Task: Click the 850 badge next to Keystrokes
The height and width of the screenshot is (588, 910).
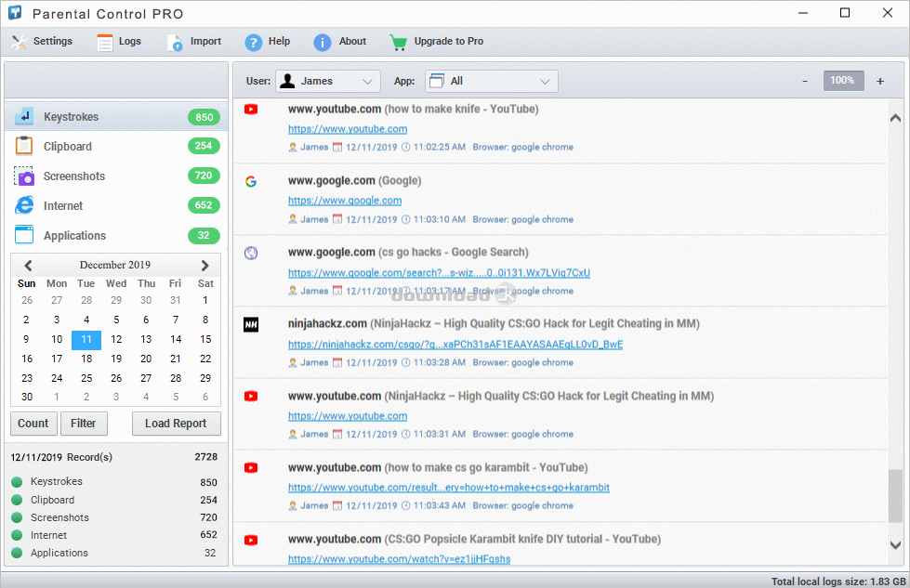Action: [204, 117]
